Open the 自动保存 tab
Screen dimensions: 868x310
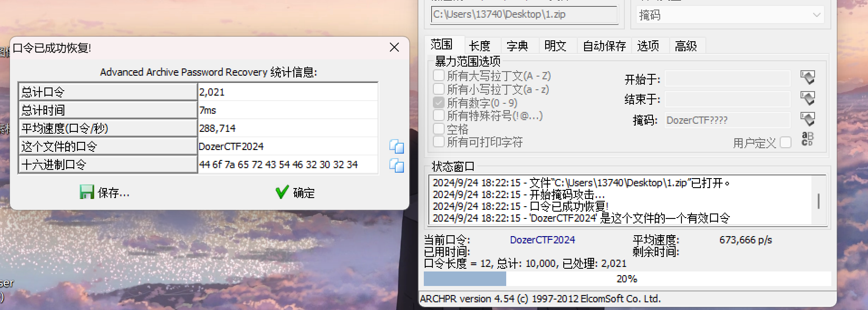[x=604, y=46]
